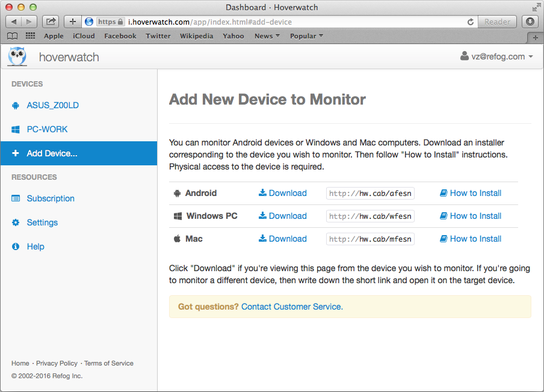The height and width of the screenshot is (392, 544).
Task: Click the Mac short link field
Action: tap(370, 239)
